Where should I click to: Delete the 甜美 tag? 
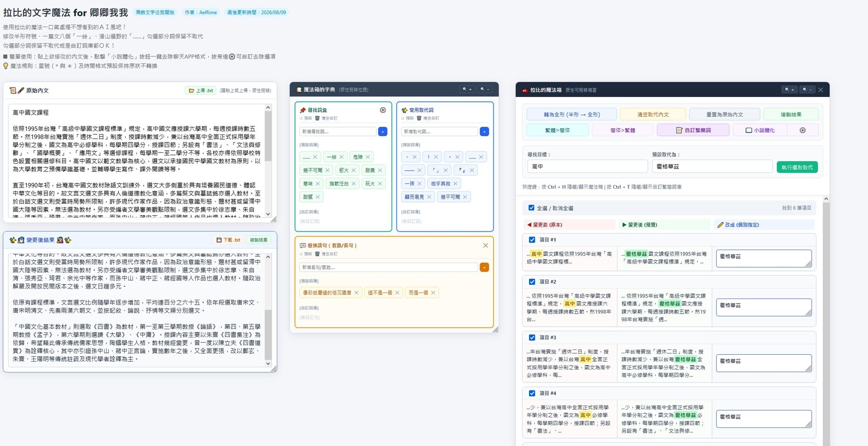[380, 170]
